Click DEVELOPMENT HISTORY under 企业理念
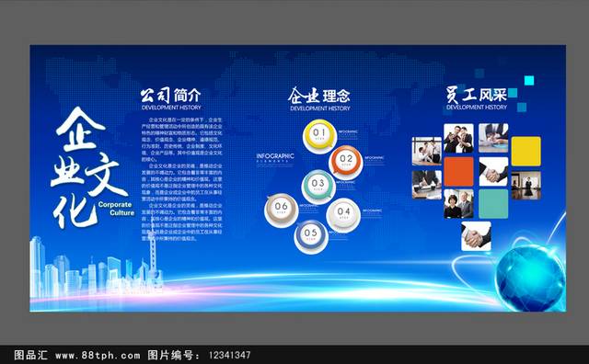 pos(320,108)
